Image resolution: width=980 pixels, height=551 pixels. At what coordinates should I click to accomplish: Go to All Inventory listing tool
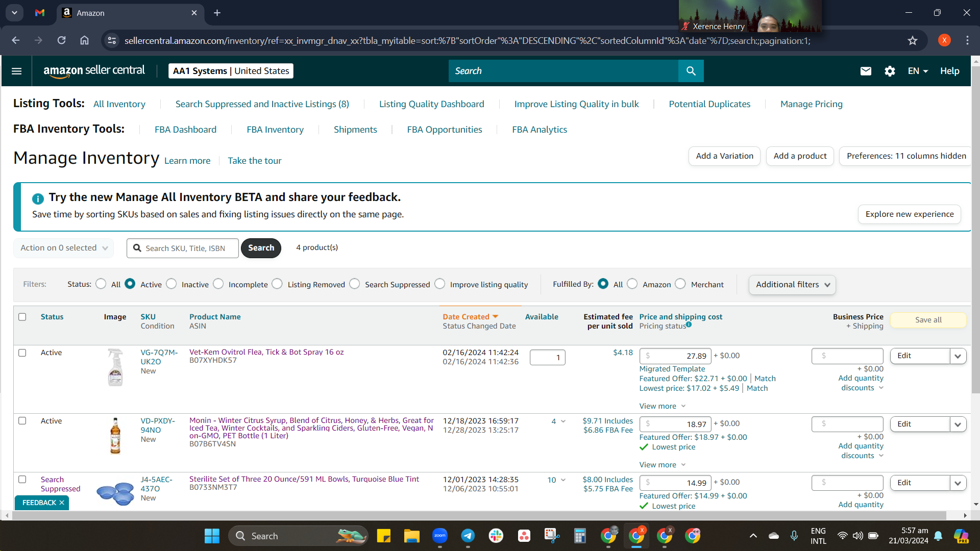(119, 104)
